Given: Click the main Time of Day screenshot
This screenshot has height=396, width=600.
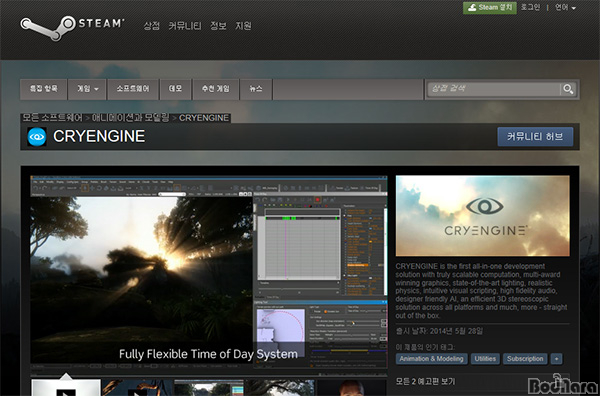Looking at the screenshot, I should click(x=209, y=271).
